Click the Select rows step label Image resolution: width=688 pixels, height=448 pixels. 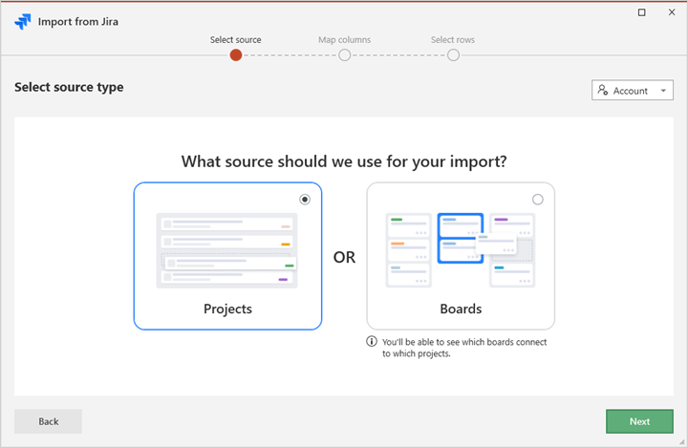point(453,40)
